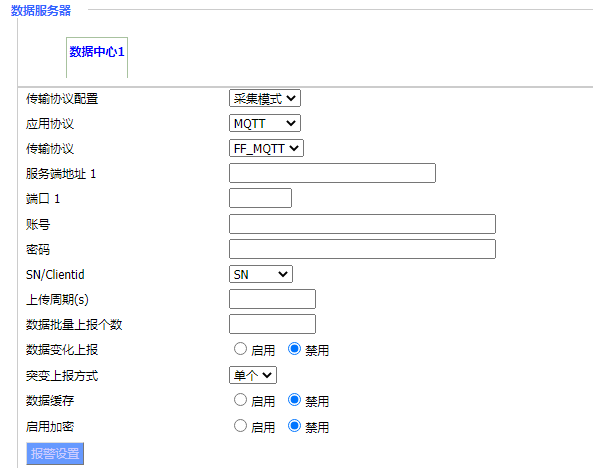Image resolution: width=593 pixels, height=468 pixels.
Task: Click the 端口 1 input field
Action: tap(260, 198)
